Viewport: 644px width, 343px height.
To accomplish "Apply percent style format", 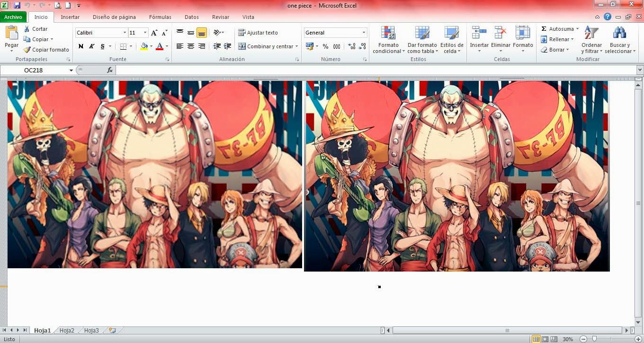I will coord(325,46).
